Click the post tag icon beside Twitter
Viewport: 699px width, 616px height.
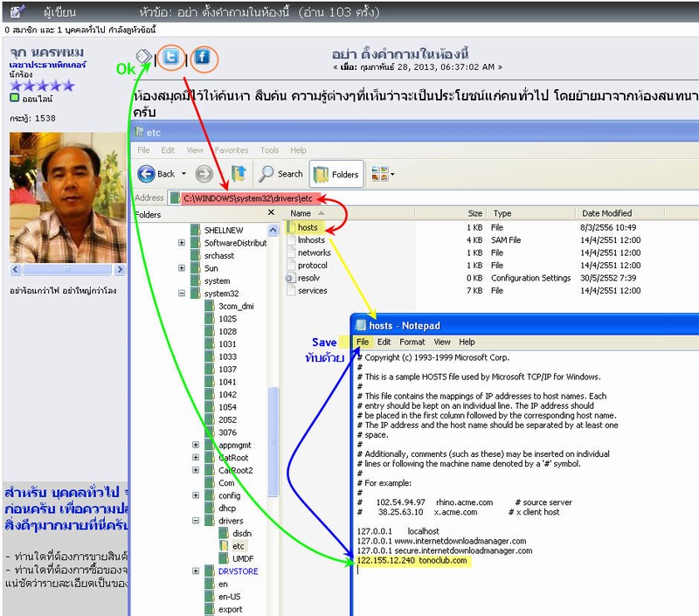143,57
